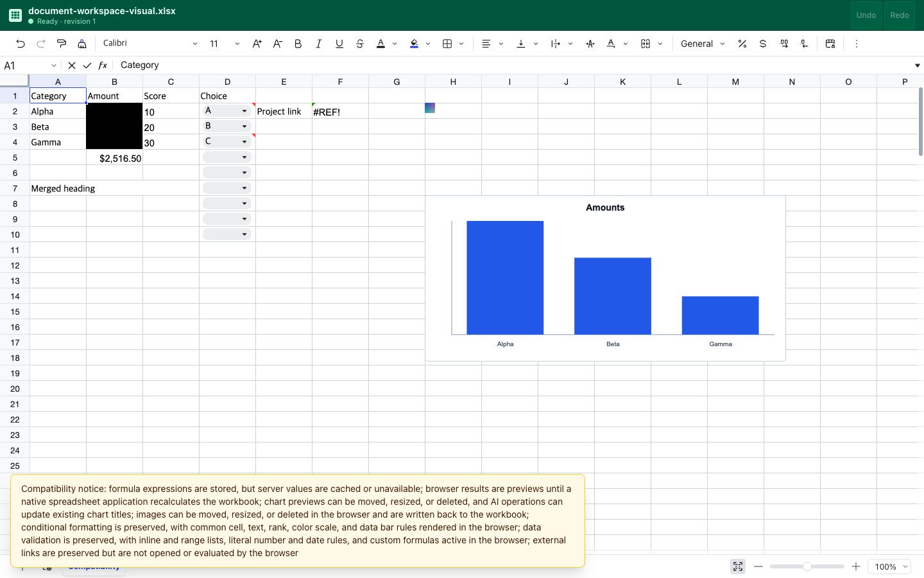Expand the A1 name box dropdown
This screenshot has height=578, width=924.
coord(54,66)
